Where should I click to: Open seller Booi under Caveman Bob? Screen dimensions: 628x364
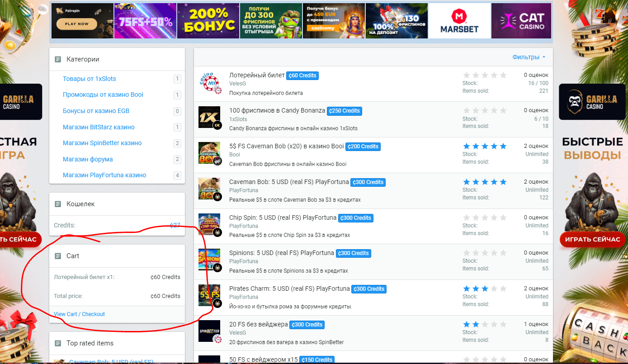click(x=235, y=155)
